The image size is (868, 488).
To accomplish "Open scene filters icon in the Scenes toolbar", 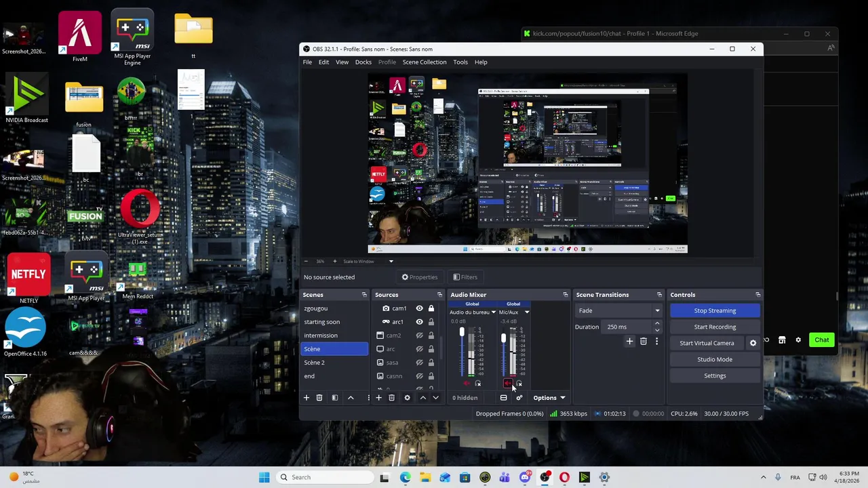I will [x=334, y=398].
